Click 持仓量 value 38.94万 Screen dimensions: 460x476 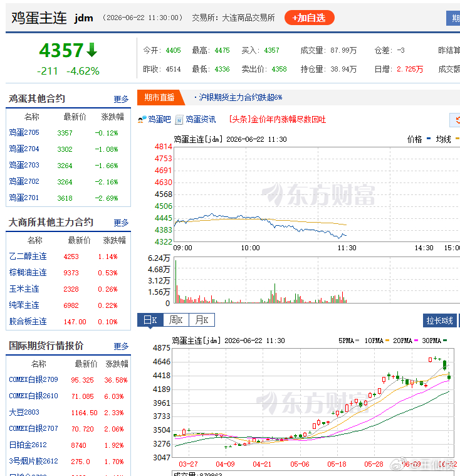(x=343, y=69)
